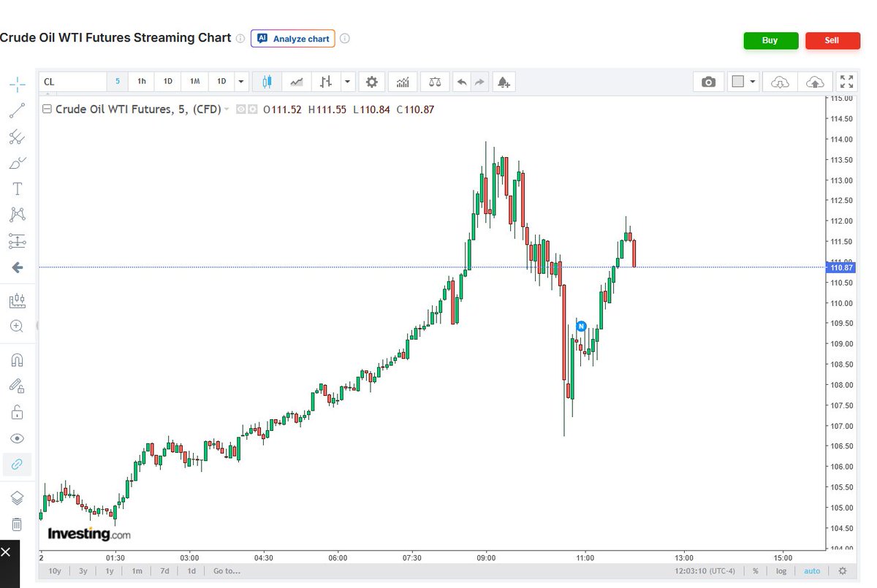Screen dimensions: 877x588
Task: Toggle the sync drawings link icon
Action: point(18,465)
